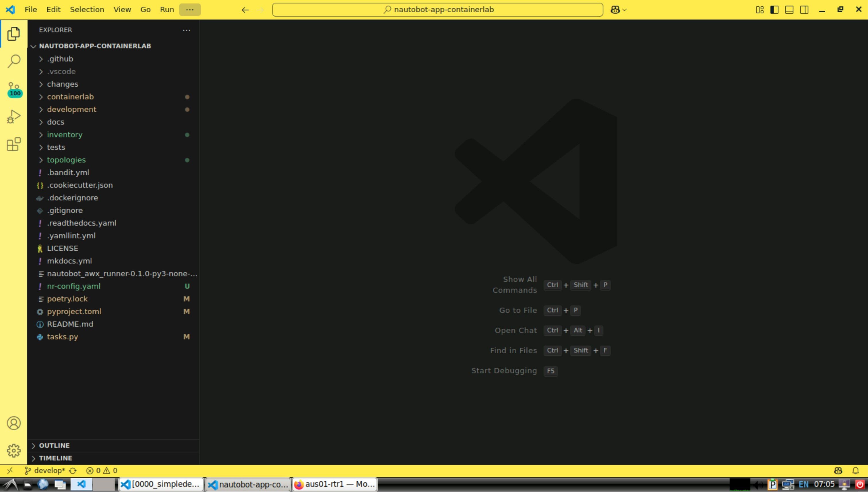Toggle the secondary side bar visibility

(x=805, y=10)
